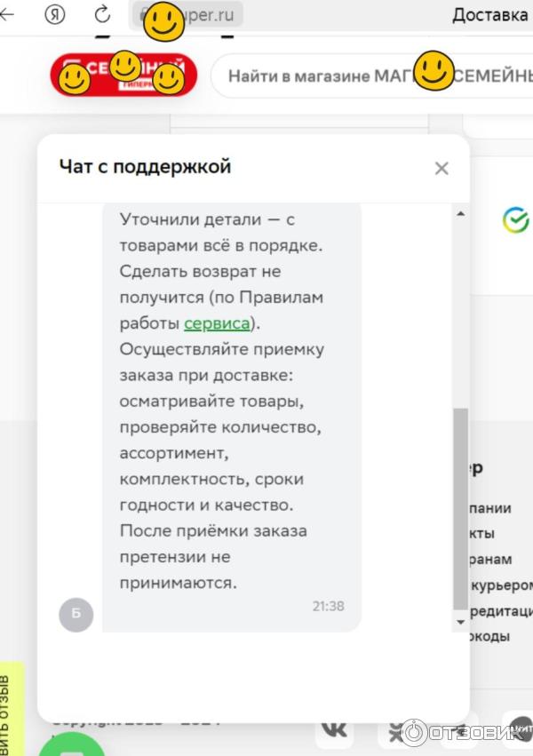
Task: Open the Yandex home button in browser
Action: (x=55, y=14)
